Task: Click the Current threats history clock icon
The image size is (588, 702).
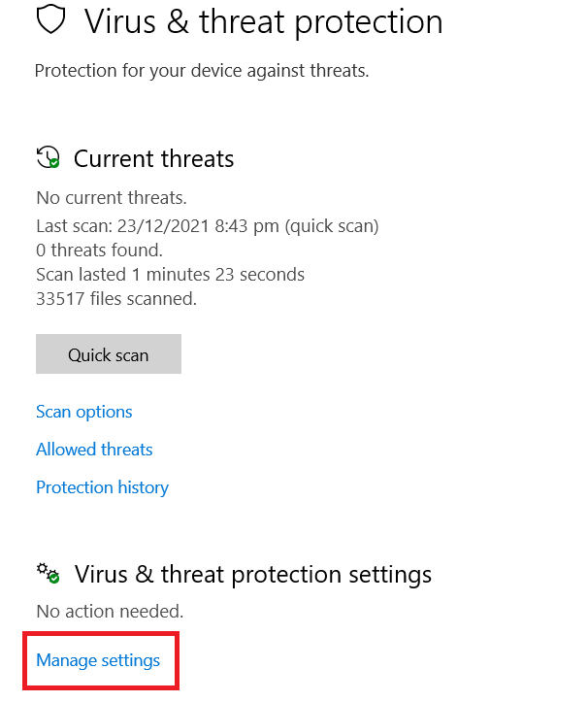Action: coord(48,157)
